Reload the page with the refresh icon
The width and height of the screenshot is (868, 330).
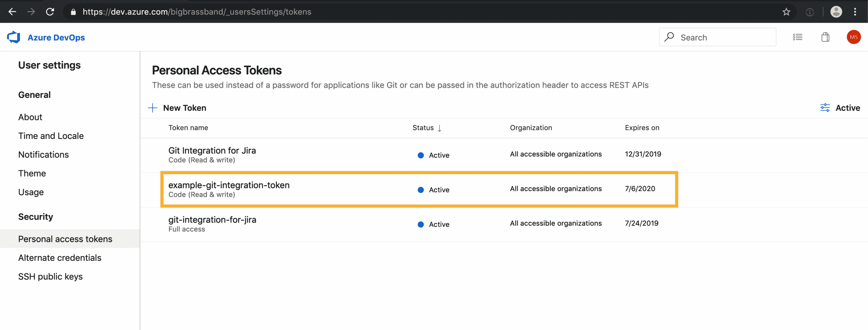tap(50, 12)
